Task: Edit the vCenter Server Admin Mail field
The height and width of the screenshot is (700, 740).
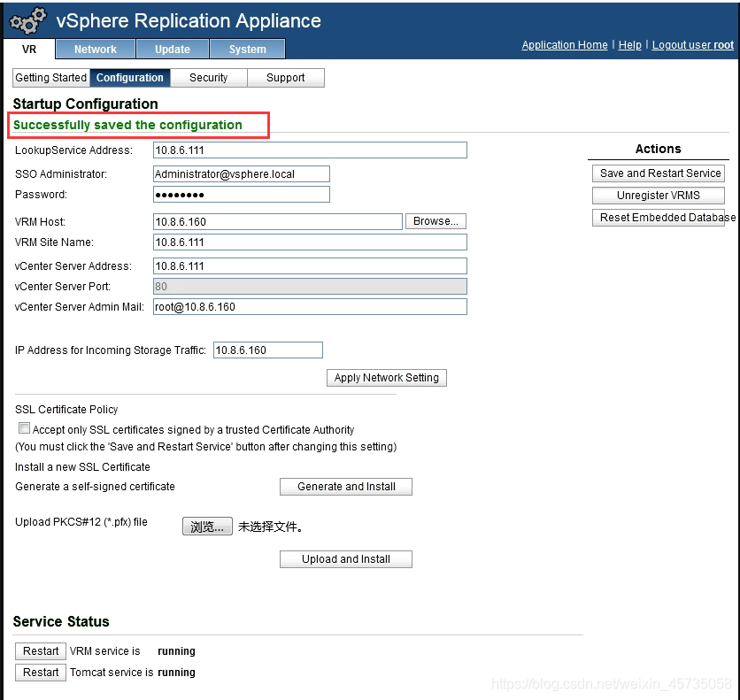Action: click(x=310, y=306)
